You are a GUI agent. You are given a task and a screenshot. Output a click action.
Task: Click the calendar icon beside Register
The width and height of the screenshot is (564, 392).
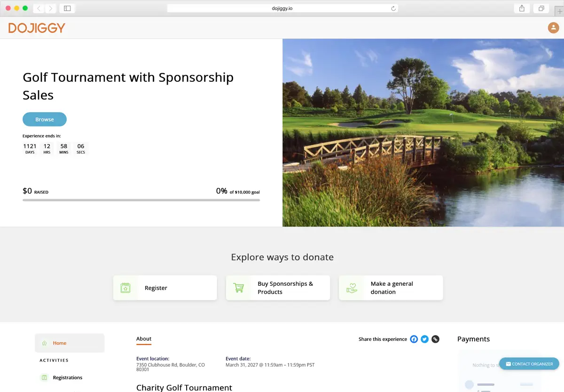coord(125,287)
